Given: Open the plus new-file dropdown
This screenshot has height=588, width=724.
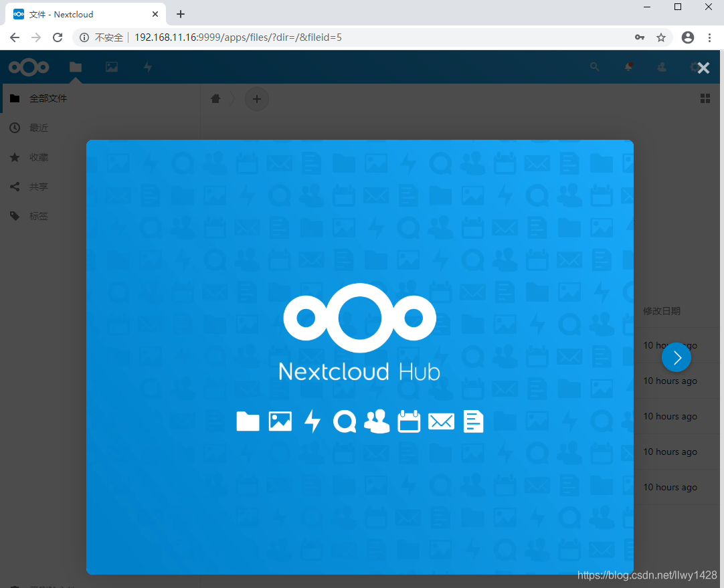Looking at the screenshot, I should coord(257,98).
